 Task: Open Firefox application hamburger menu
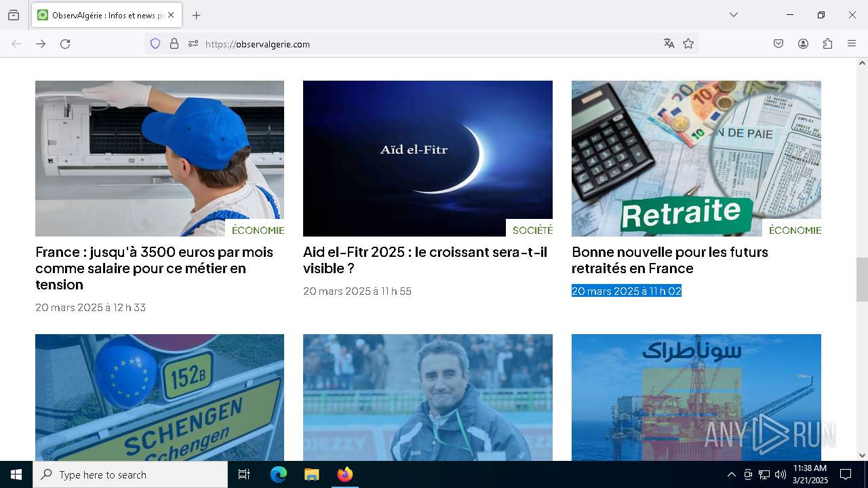(x=852, y=43)
